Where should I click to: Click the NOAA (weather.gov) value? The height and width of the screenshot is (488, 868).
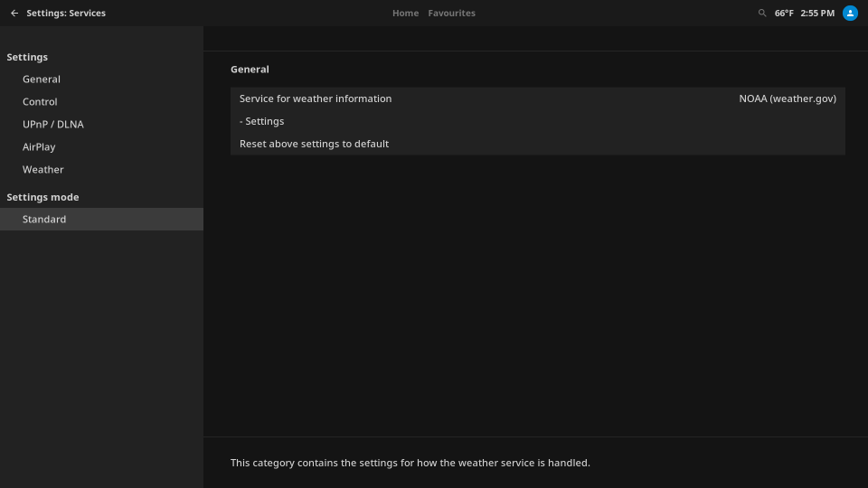787,99
